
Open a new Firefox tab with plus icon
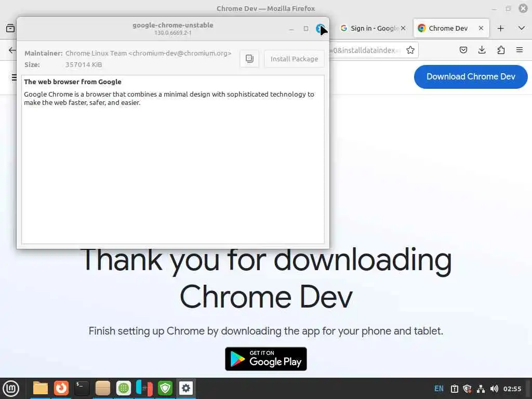[x=500, y=28]
